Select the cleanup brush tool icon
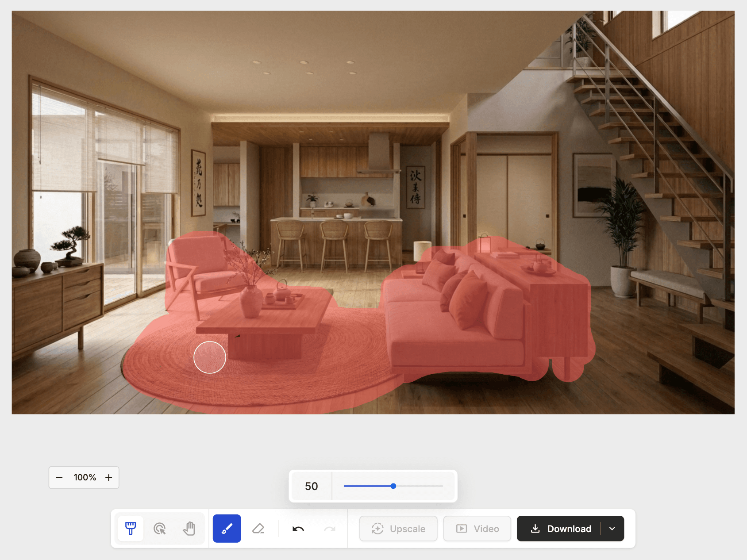This screenshot has height=560, width=747. (131, 529)
